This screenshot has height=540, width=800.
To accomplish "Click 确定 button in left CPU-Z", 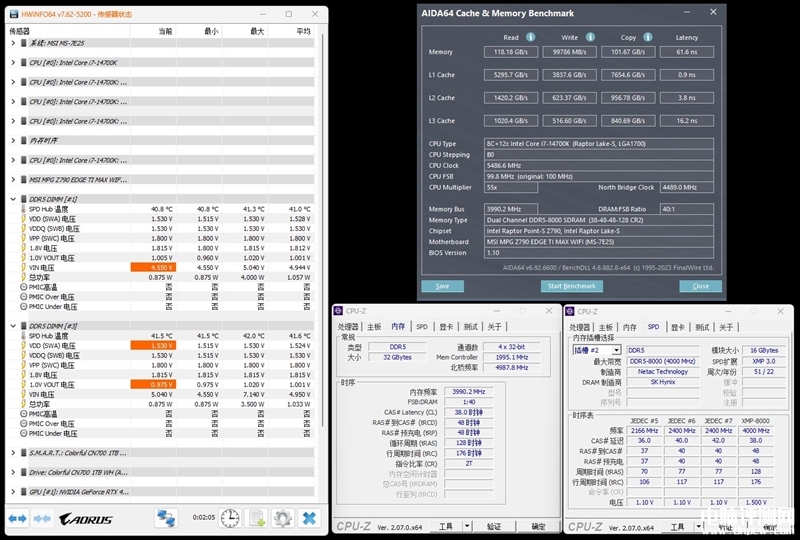I will tap(538, 526).
